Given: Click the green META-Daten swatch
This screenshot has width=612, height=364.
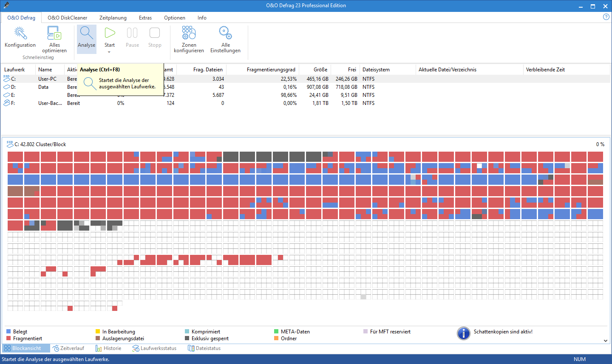Looking at the screenshot, I should click(x=276, y=331).
